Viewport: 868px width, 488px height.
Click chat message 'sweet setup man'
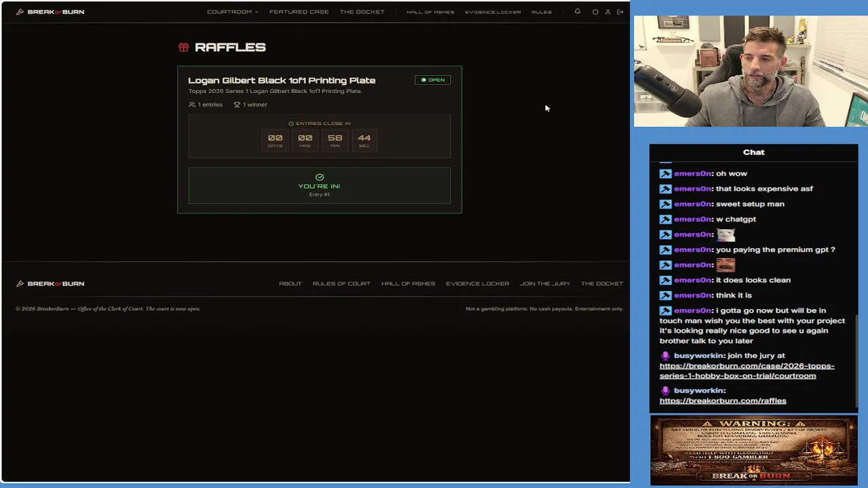[750, 204]
